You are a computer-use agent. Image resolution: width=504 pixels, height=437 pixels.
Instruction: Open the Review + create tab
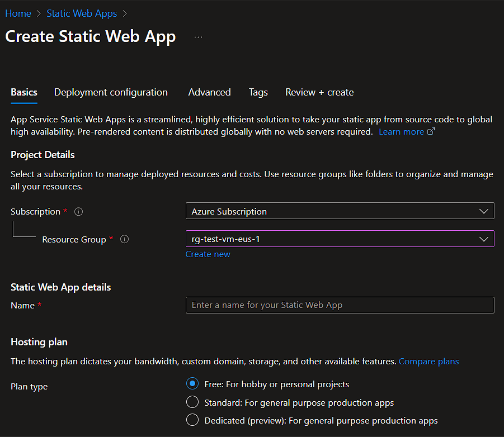319,92
